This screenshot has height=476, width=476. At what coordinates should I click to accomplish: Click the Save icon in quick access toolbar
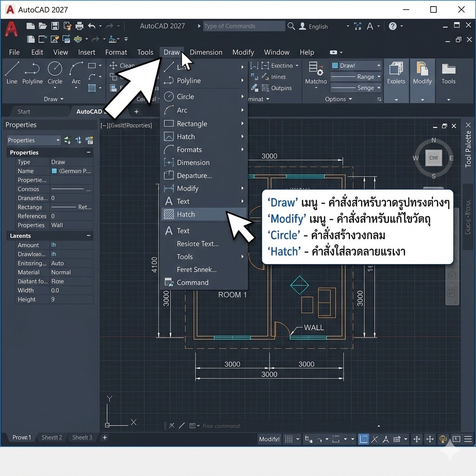point(55,26)
